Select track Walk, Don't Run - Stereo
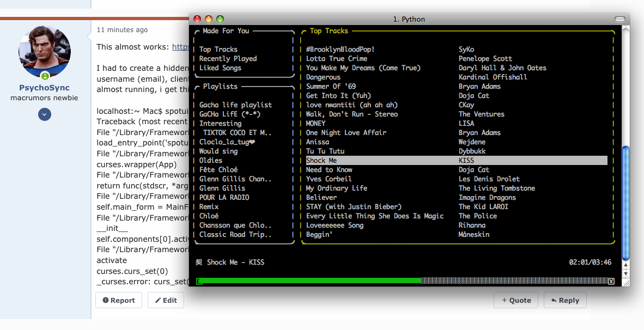 pyautogui.click(x=351, y=114)
